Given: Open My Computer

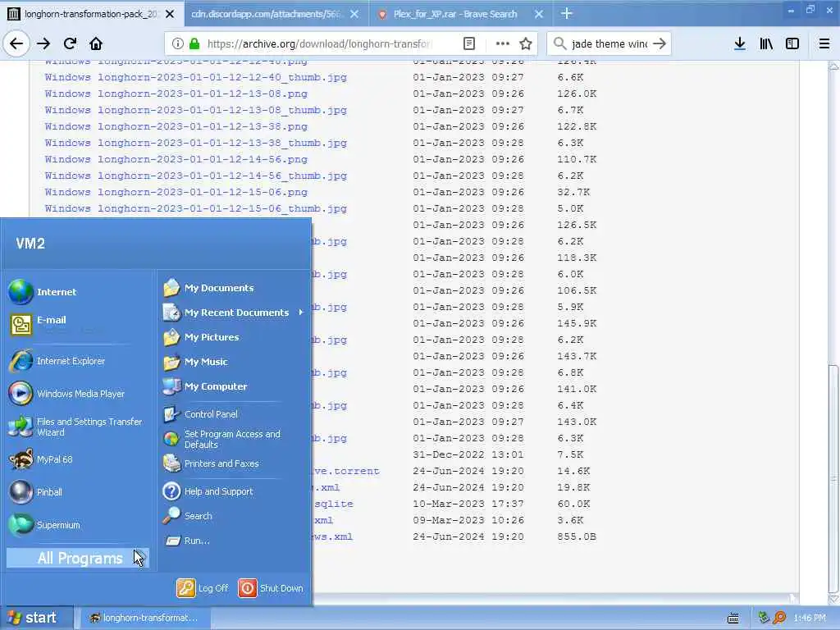Looking at the screenshot, I should tap(206, 386).
